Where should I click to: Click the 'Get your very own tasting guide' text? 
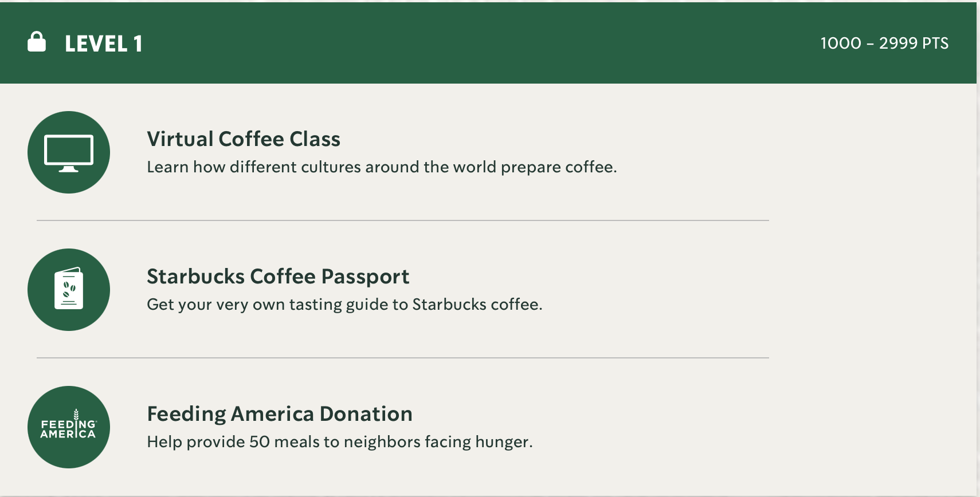[344, 305]
